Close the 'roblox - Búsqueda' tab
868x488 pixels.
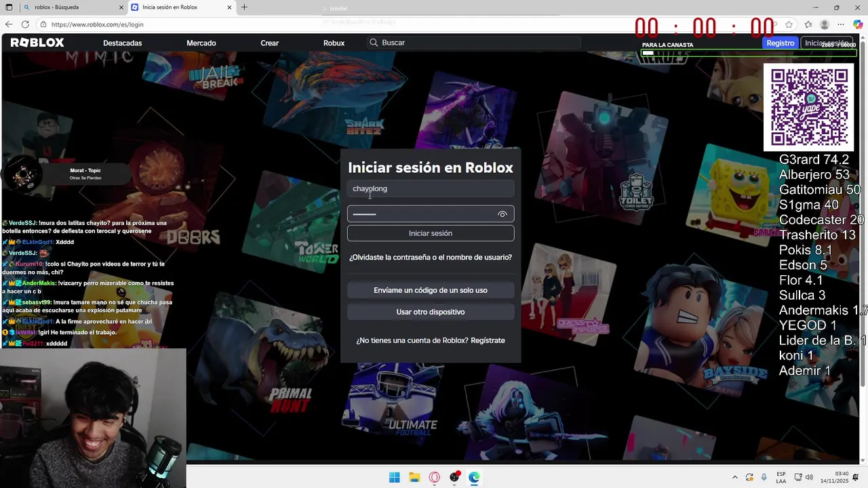(121, 7)
